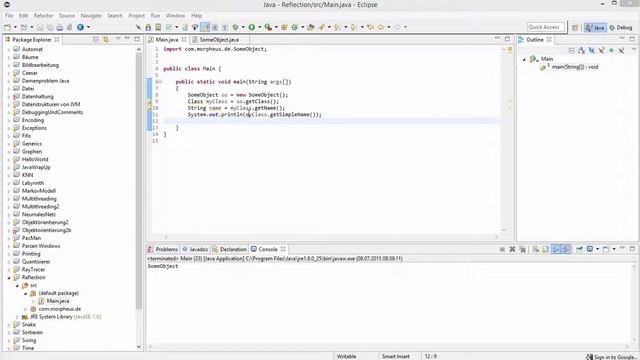Click the Open Perspective icon
The height and width of the screenshot is (360, 640).
click(575, 27)
